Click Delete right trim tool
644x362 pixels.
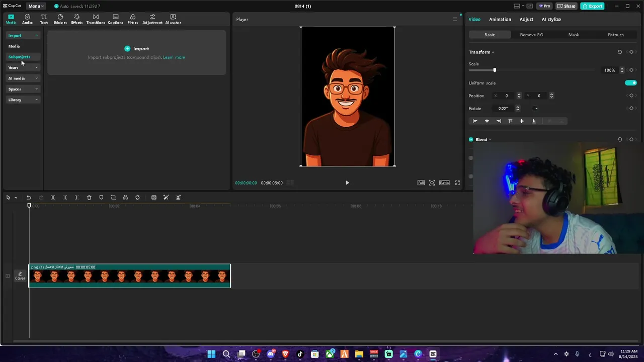(x=76, y=198)
